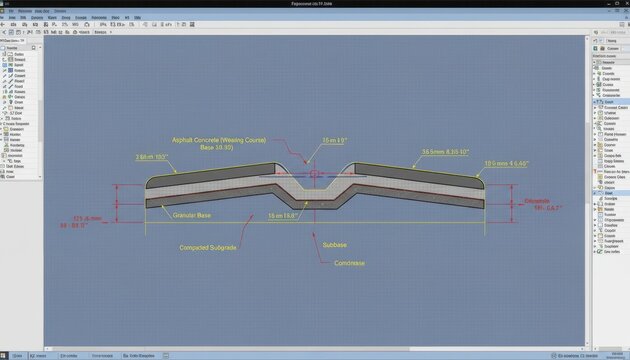The image size is (630, 360).
Task: Click the plus icon at far left of toolbar
Action: click(x=3, y=25)
